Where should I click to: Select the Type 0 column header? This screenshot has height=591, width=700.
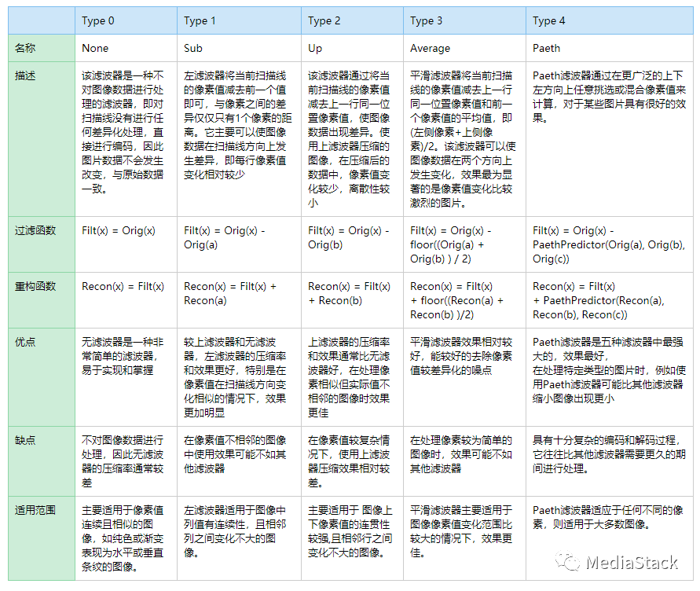point(98,20)
